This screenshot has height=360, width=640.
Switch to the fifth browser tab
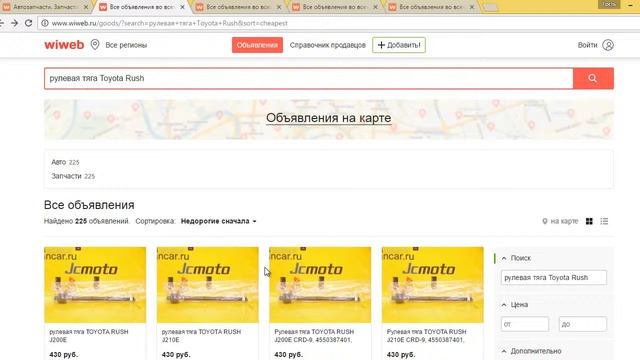click(x=430, y=7)
